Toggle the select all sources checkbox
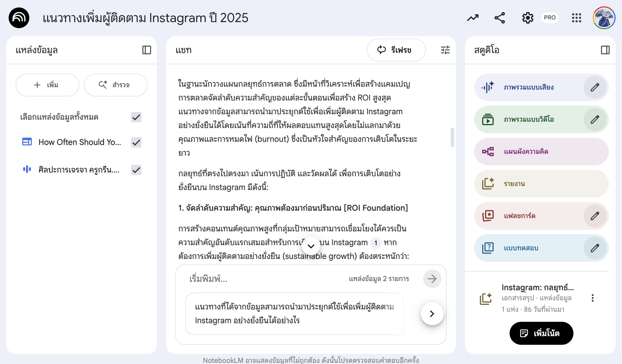The image size is (622, 364). pyautogui.click(x=136, y=117)
